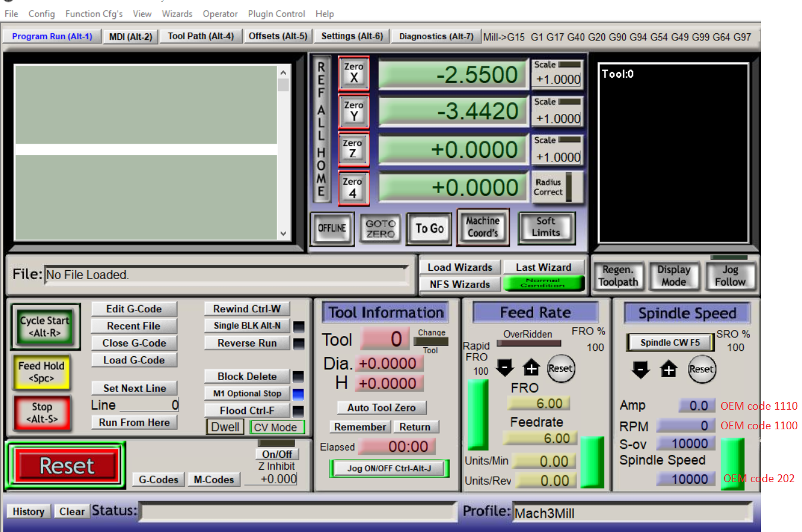Click Close G-Code
This screenshot has height=532, width=802.
(134, 343)
